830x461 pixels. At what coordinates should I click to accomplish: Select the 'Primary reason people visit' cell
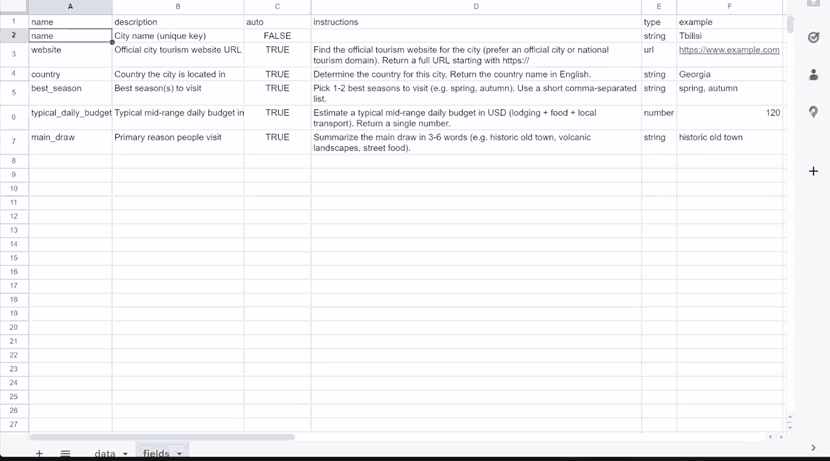(x=178, y=142)
